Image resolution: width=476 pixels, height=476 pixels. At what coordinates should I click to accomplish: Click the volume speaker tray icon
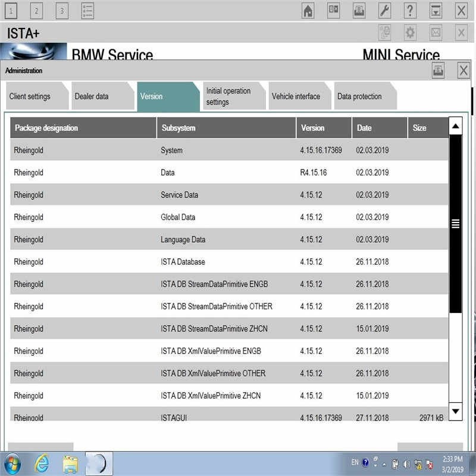pos(407,464)
